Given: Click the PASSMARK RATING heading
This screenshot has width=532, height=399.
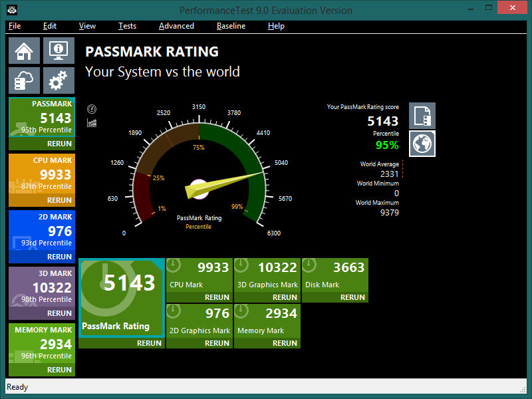Looking at the screenshot, I should pos(152,52).
